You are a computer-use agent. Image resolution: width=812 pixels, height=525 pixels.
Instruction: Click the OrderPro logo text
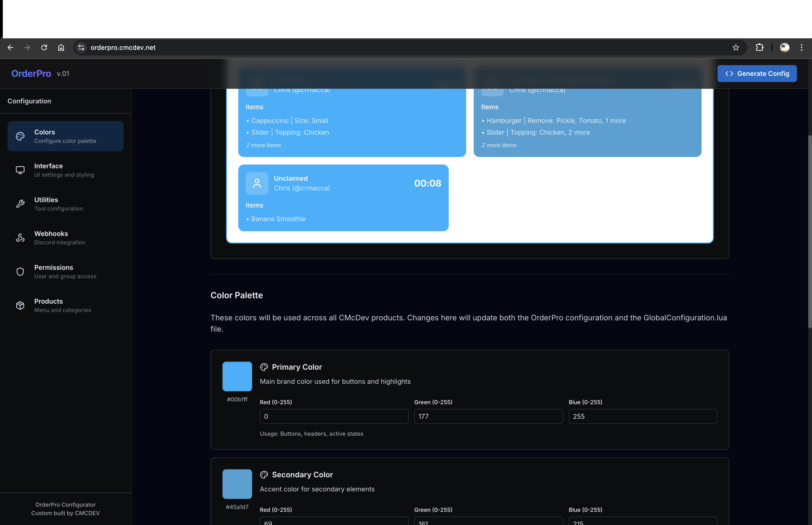pos(31,73)
